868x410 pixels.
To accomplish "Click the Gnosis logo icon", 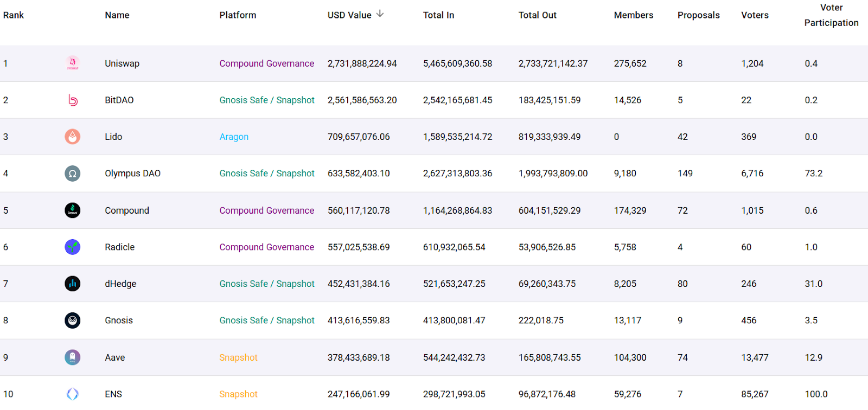I will click(72, 321).
